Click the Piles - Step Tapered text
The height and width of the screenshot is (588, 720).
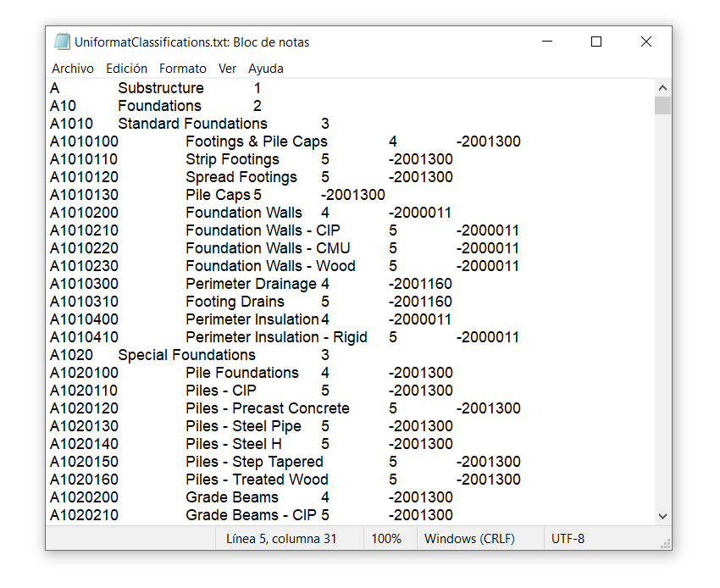coord(254,462)
